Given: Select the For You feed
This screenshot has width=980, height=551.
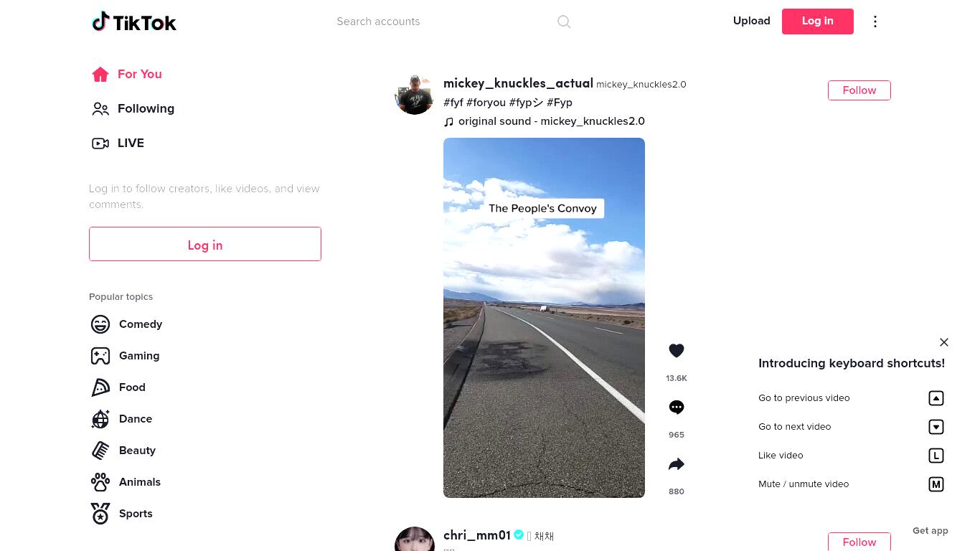Looking at the screenshot, I should coord(126,75).
